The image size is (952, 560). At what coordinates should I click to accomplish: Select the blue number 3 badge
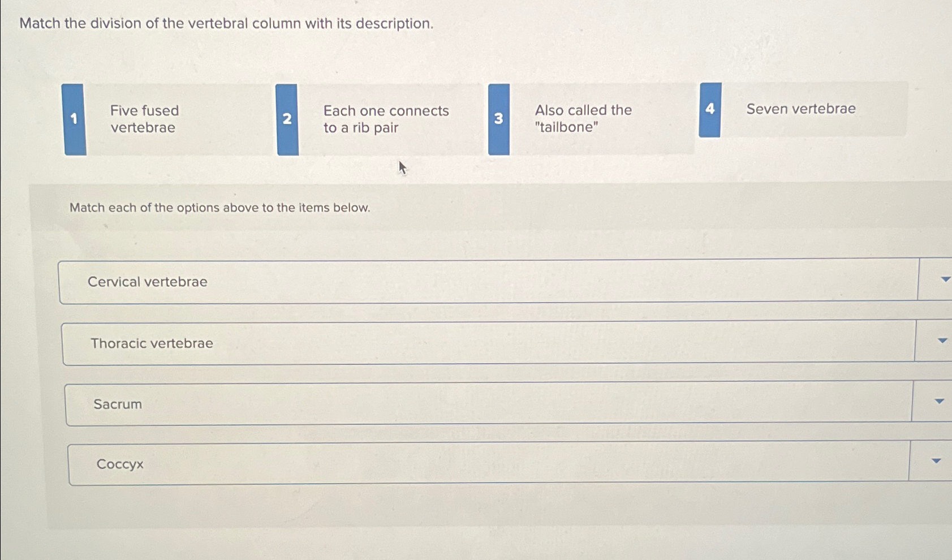point(498,119)
